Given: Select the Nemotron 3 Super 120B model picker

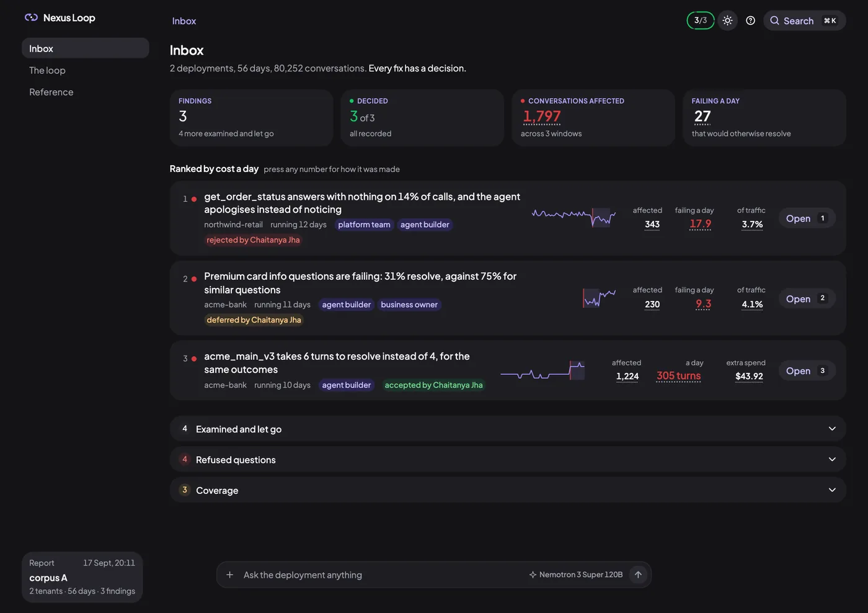Looking at the screenshot, I should 575,575.
